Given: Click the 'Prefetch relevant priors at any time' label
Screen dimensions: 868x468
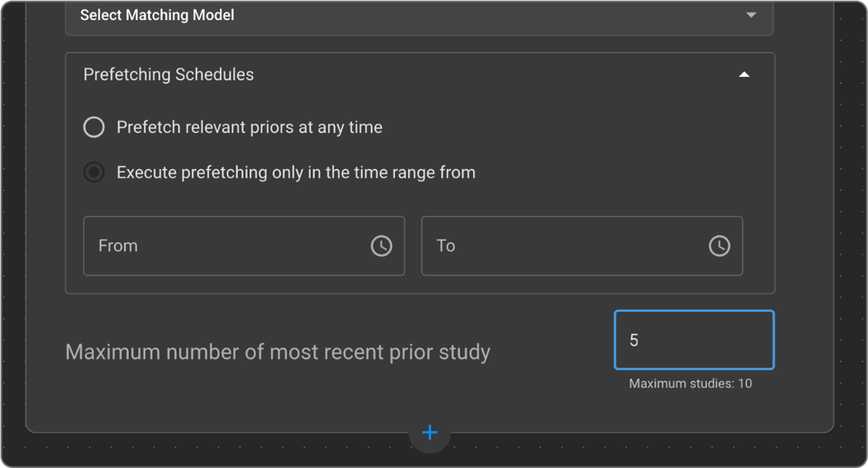Looking at the screenshot, I should (x=249, y=127).
